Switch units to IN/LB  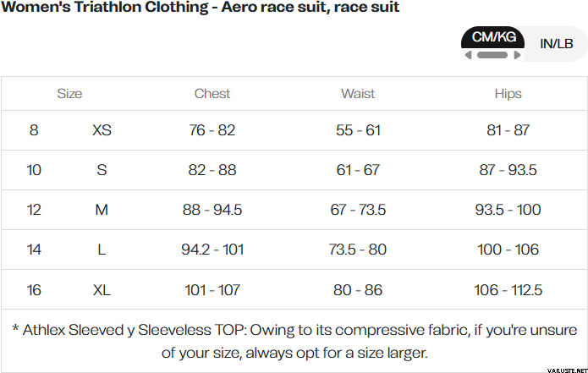coord(556,43)
